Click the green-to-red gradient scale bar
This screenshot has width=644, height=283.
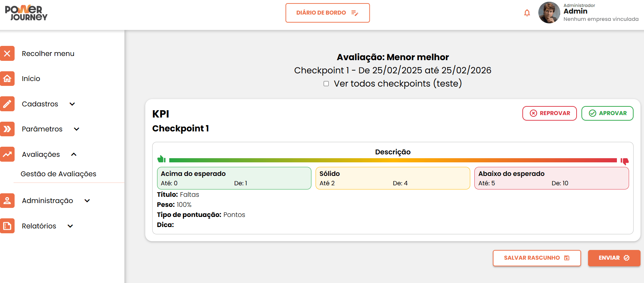tap(393, 160)
